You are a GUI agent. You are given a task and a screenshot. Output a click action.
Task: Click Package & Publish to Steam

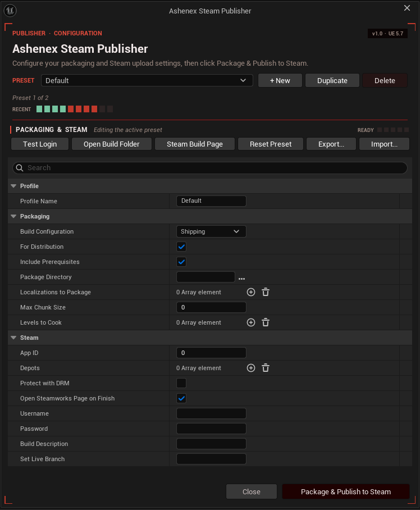pos(346,491)
